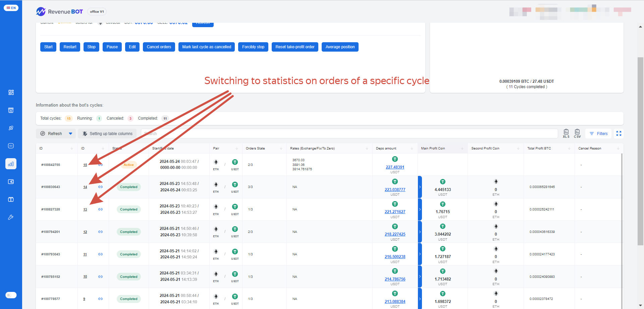Click the Stop button

[x=92, y=47]
